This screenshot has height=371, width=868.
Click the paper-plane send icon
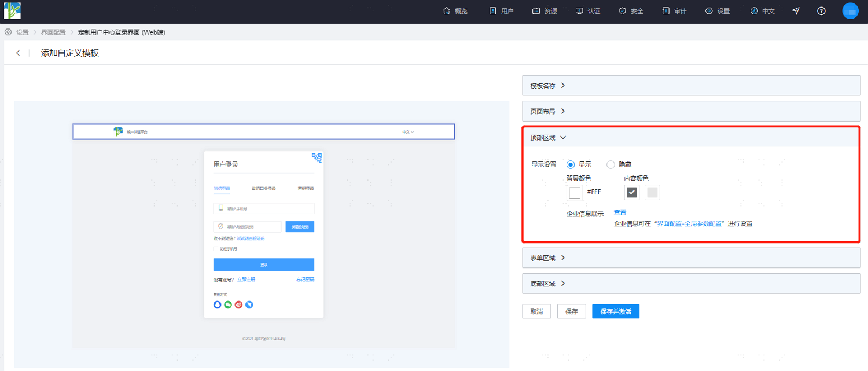pos(796,11)
